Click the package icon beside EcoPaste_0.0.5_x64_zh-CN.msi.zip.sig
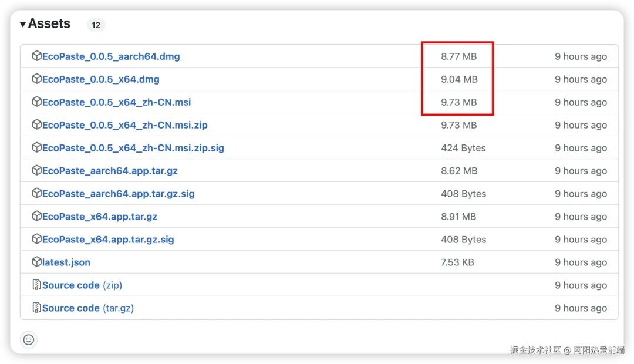 [x=36, y=147]
